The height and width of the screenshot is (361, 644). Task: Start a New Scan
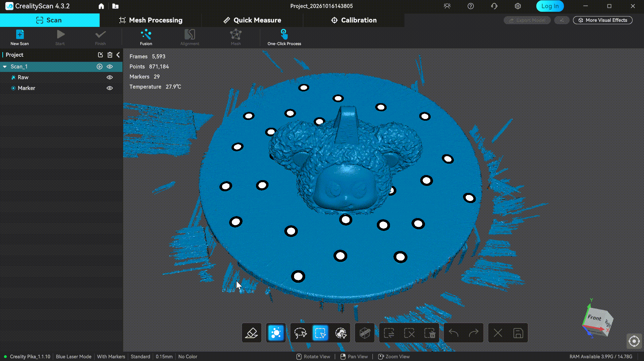point(20,37)
